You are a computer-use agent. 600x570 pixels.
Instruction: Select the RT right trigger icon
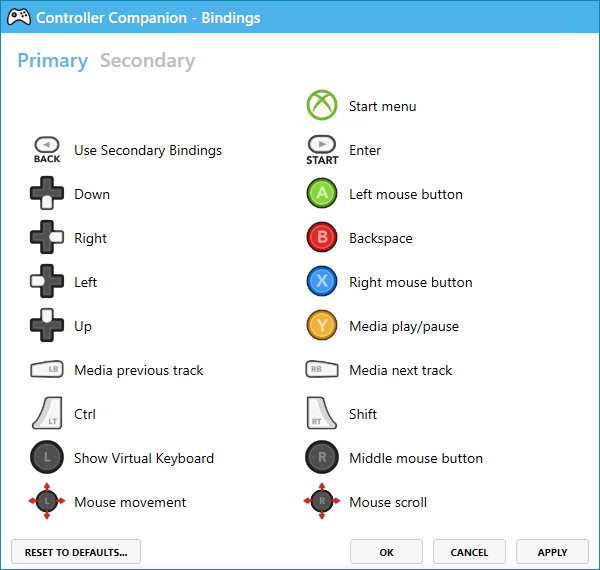(x=322, y=414)
